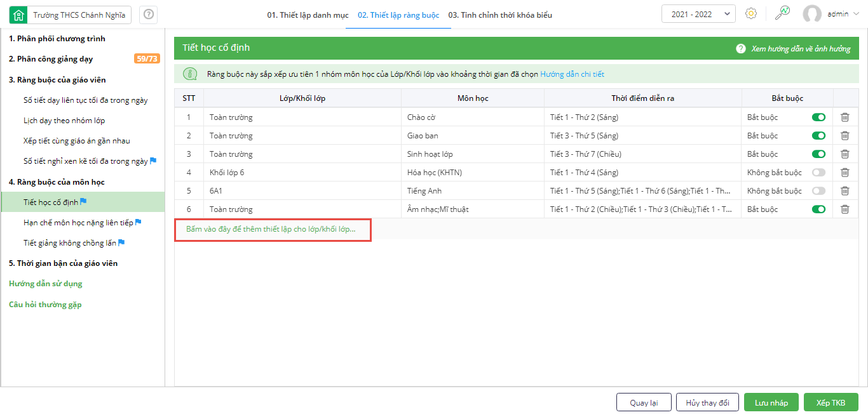Screen dimensions: 868x417
Task: Open the 2021 - 2022 school year dropdown
Action: [x=698, y=14]
